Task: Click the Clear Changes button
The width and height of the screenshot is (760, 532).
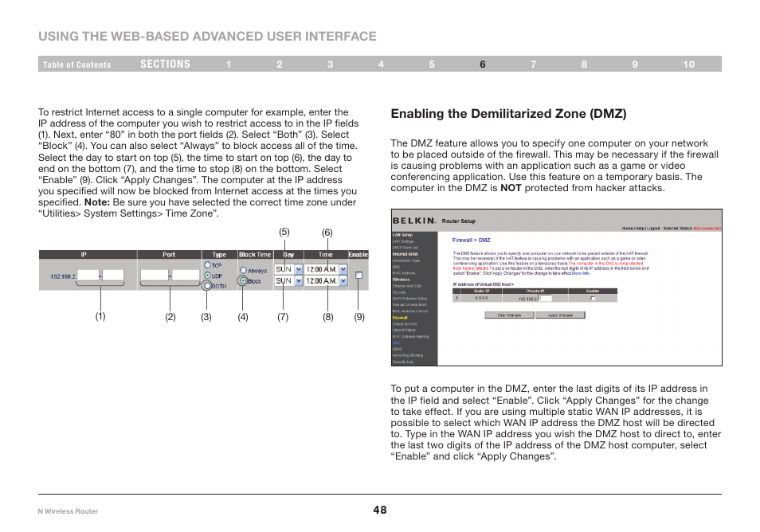Action: [509, 315]
